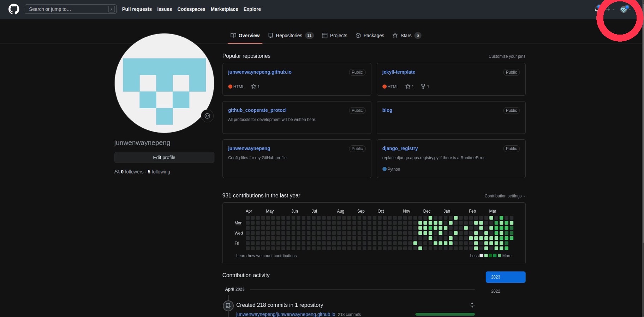Image resolution: width=644 pixels, height=317 pixels.
Task: Collapse the Created 218 commits section
Action: click(x=472, y=305)
